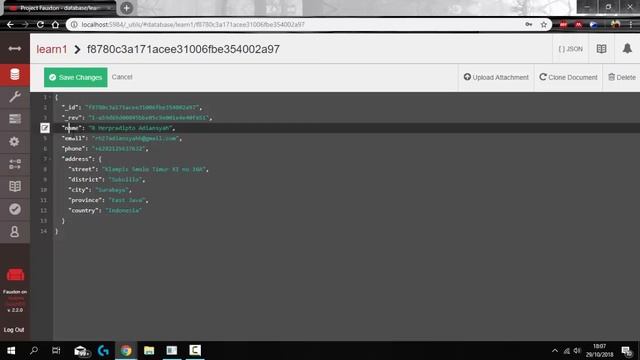Click the "province" key line

87,200
